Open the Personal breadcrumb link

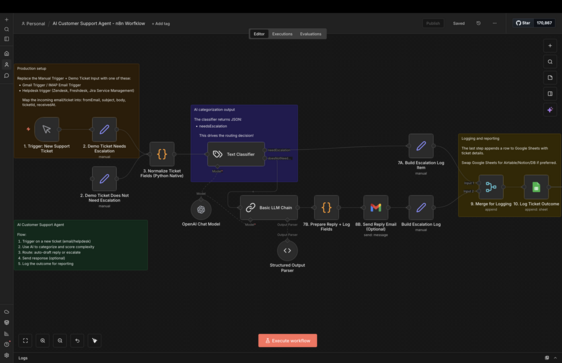pos(33,24)
